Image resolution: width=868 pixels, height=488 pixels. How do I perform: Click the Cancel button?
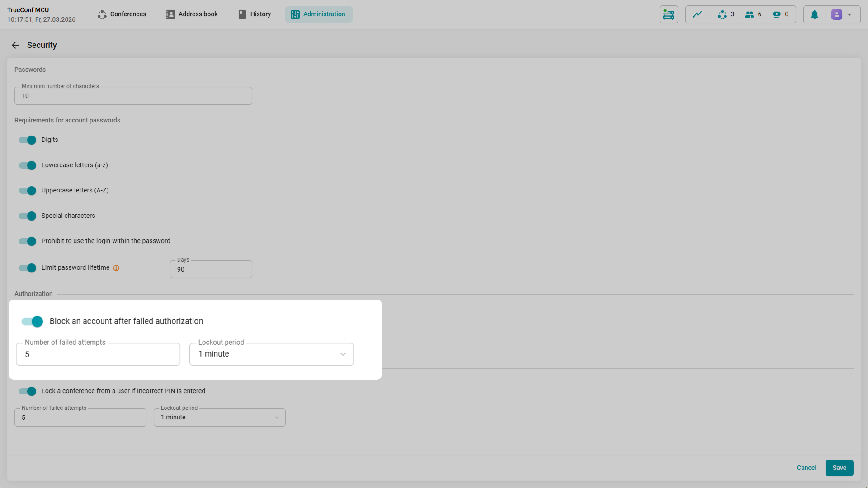point(806,468)
